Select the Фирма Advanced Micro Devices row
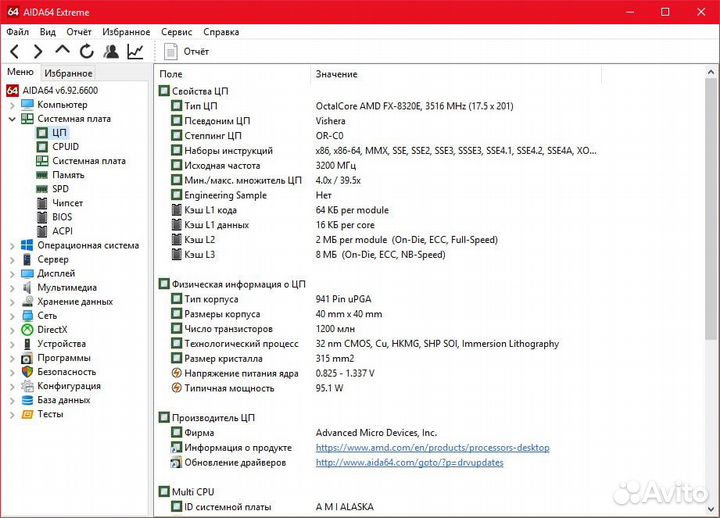720x518 pixels. [x=304, y=433]
